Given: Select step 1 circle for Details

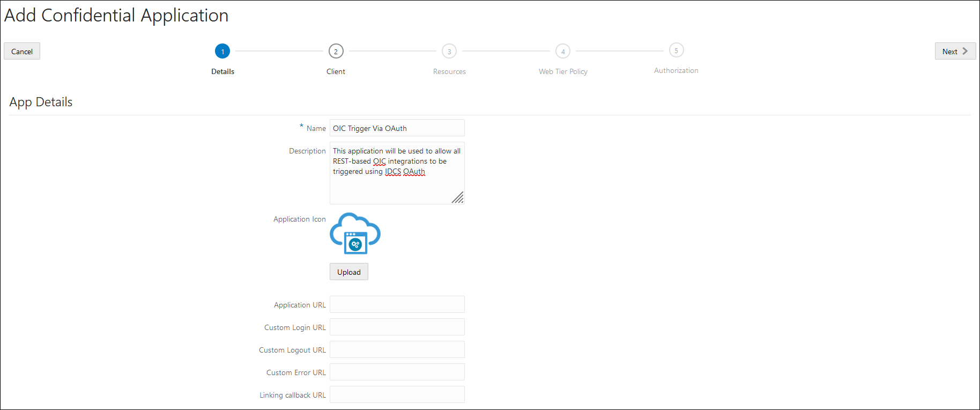Looking at the screenshot, I should point(222,52).
